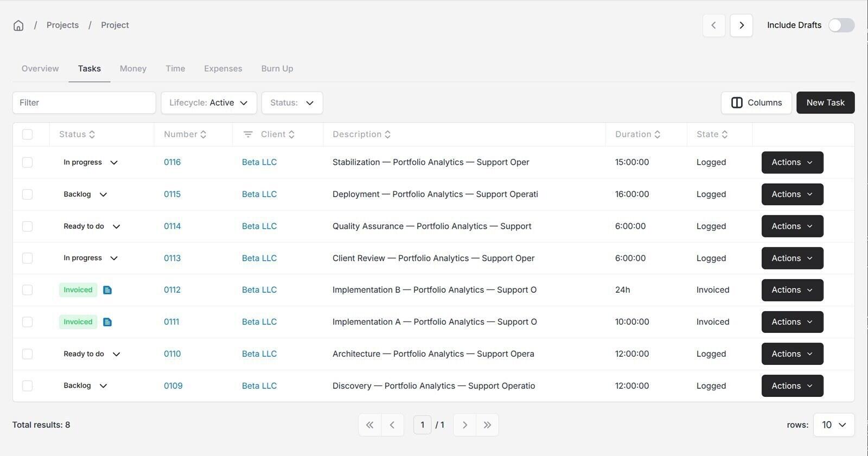Image resolution: width=868 pixels, height=456 pixels.
Task: Open invoice document icon for task 0112
Action: click(107, 290)
